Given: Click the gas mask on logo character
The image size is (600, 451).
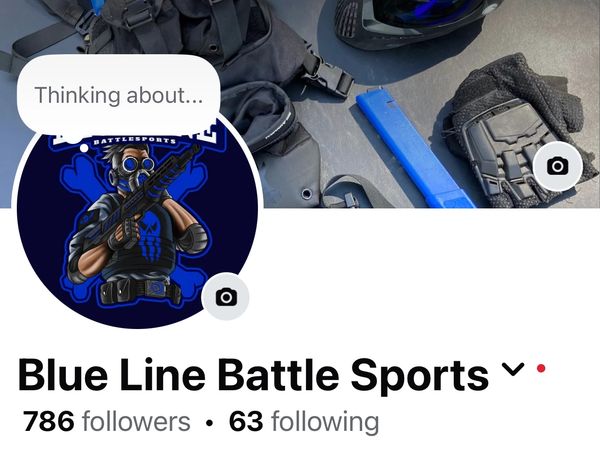Looking at the screenshot, I should click(x=137, y=172).
